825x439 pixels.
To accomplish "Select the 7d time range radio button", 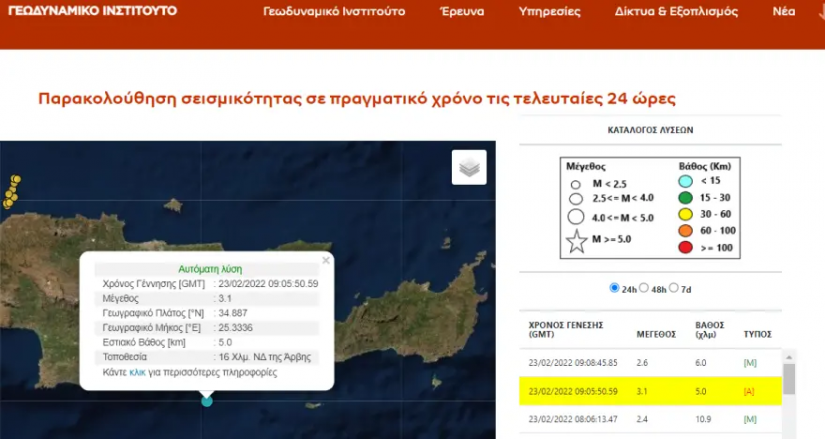I will 674,288.
